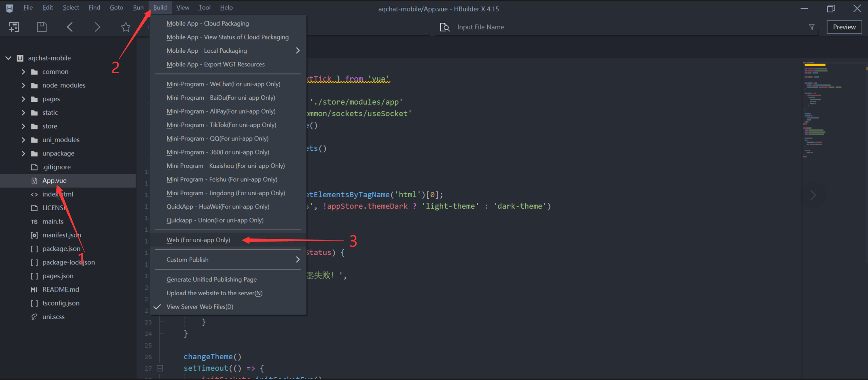Click the bookmark star icon

tap(125, 27)
